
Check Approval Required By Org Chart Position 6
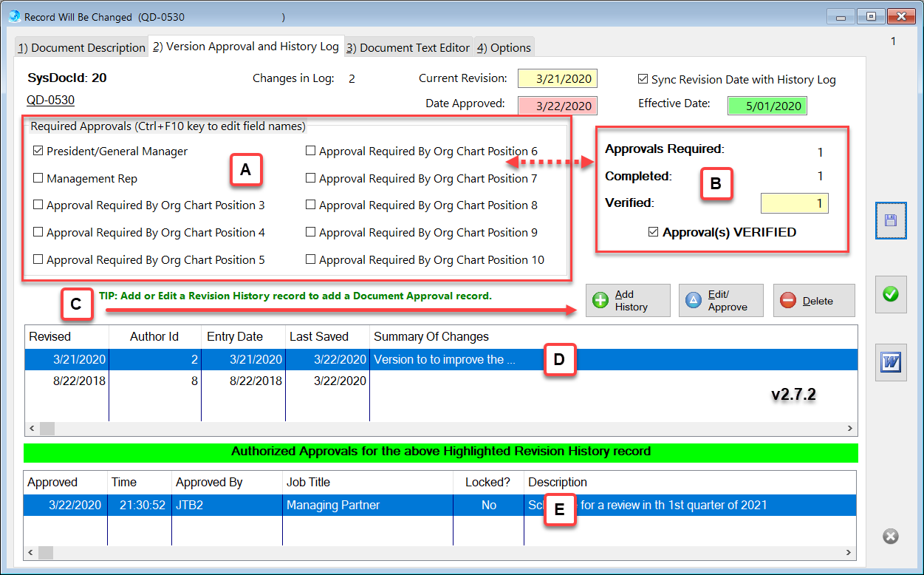pos(311,152)
